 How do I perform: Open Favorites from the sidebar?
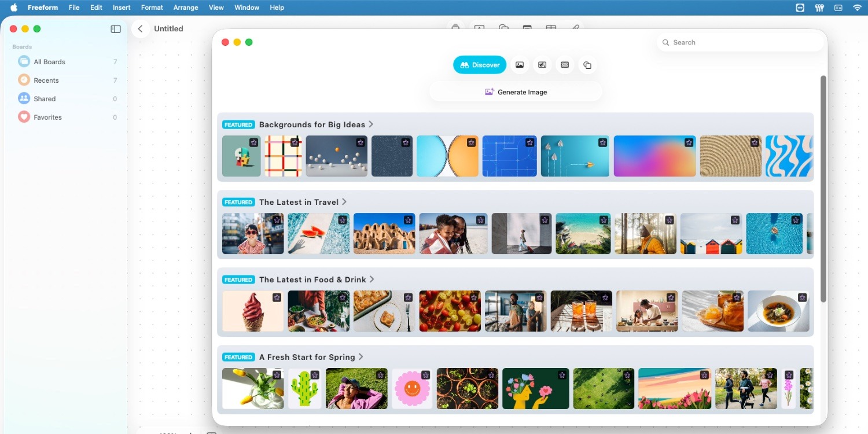pyautogui.click(x=49, y=117)
